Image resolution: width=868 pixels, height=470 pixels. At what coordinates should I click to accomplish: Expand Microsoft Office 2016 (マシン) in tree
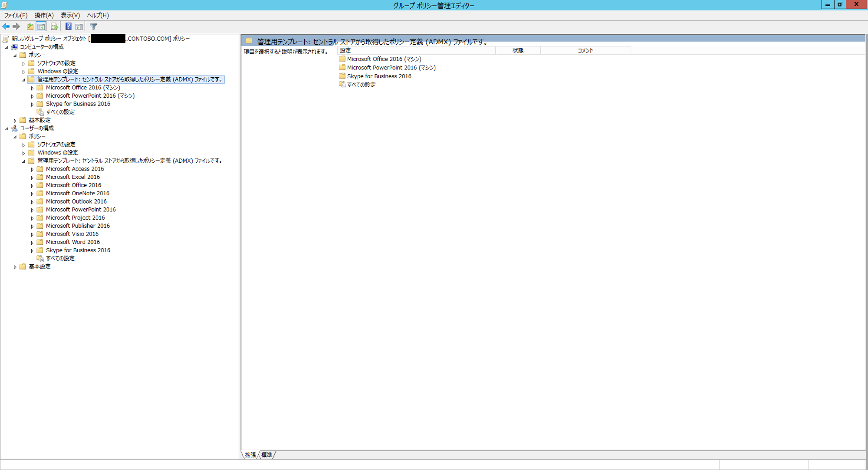click(x=32, y=88)
